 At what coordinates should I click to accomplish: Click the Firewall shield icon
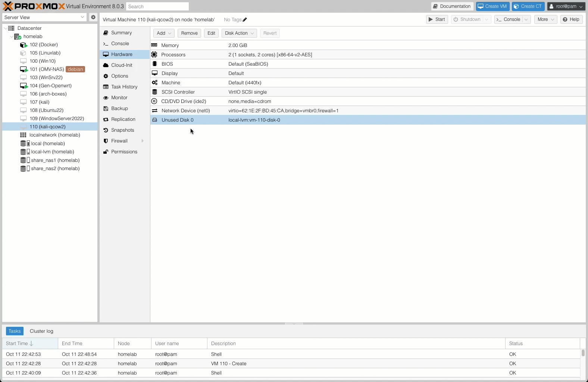coord(106,141)
